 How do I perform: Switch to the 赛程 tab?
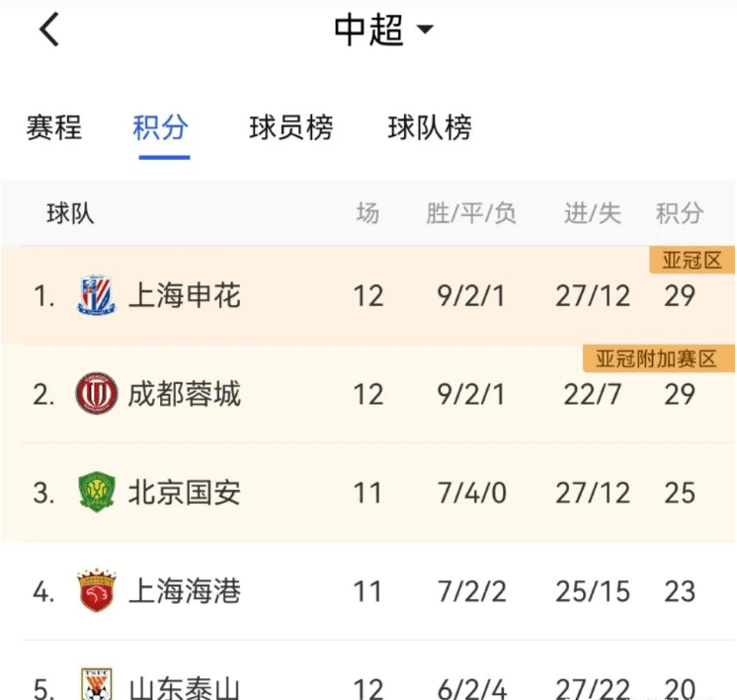click(x=53, y=127)
